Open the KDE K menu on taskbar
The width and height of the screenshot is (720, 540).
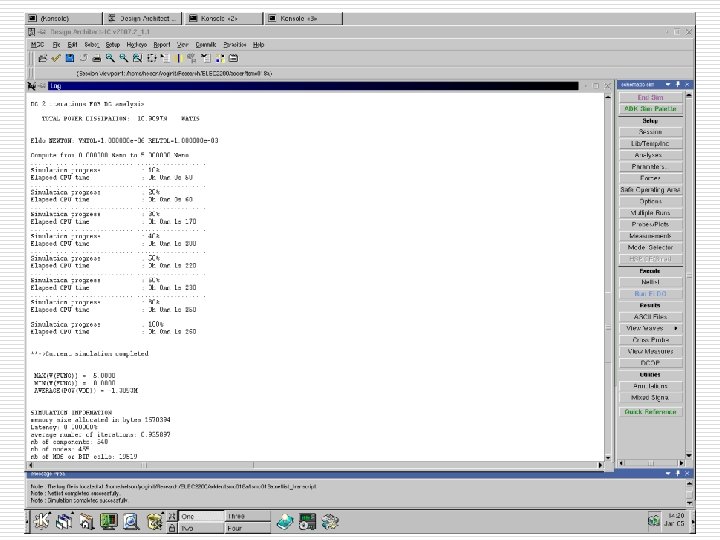point(41,521)
